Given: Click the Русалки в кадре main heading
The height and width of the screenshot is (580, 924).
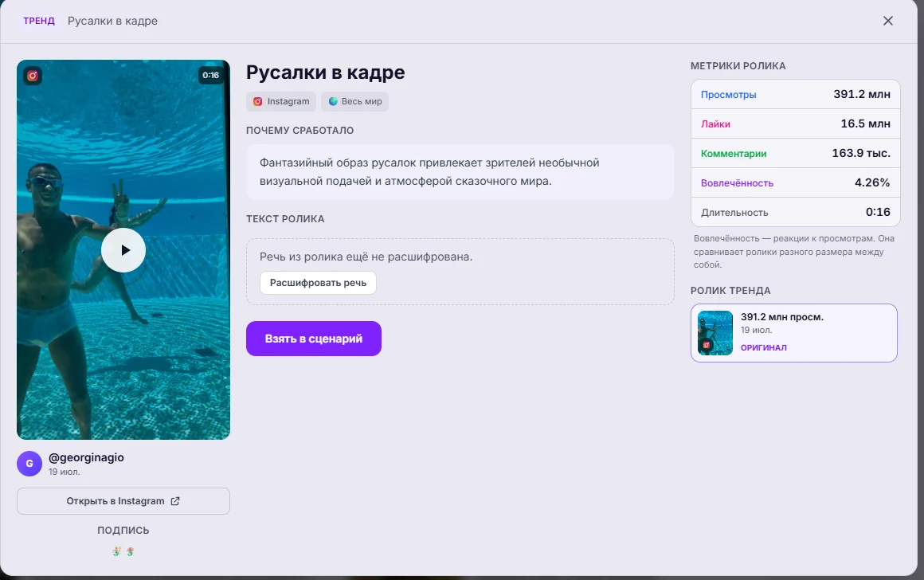Looking at the screenshot, I should [325, 72].
